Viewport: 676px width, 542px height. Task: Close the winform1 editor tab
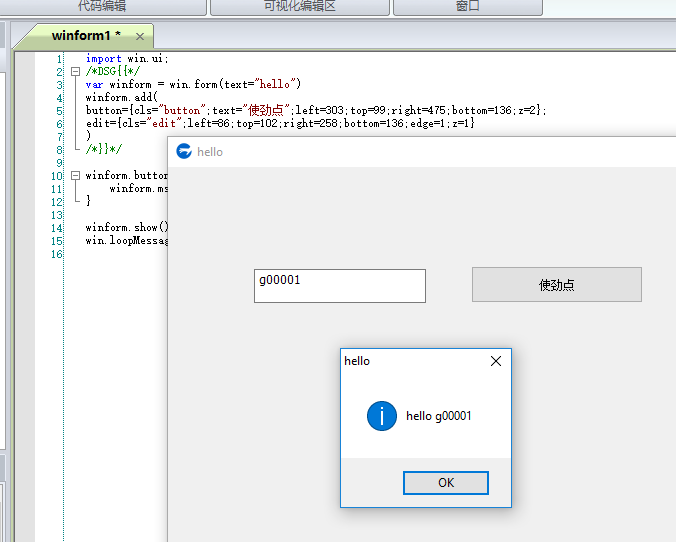[140, 37]
